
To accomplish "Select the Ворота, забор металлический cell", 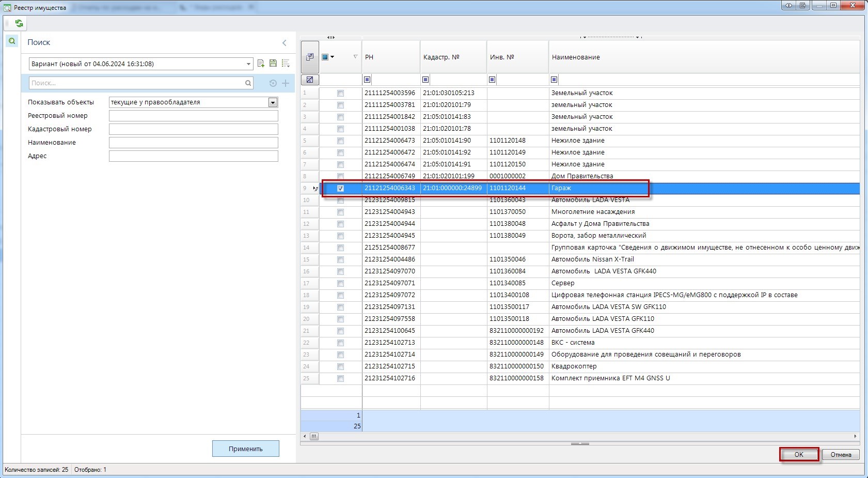I will 704,236.
